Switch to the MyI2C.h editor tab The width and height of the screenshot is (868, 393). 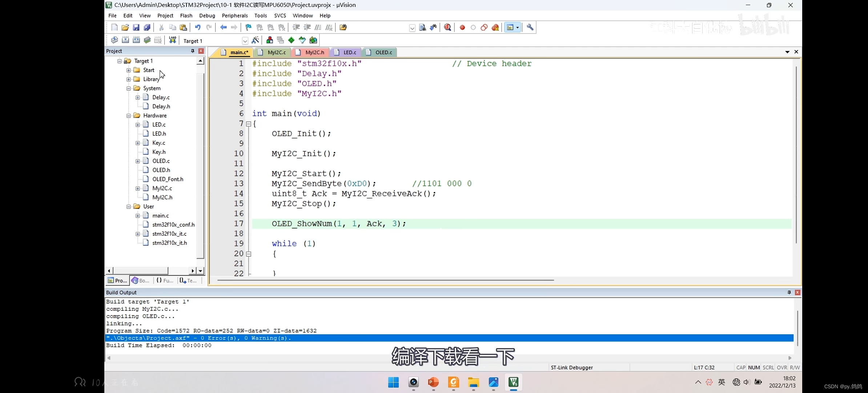point(311,52)
